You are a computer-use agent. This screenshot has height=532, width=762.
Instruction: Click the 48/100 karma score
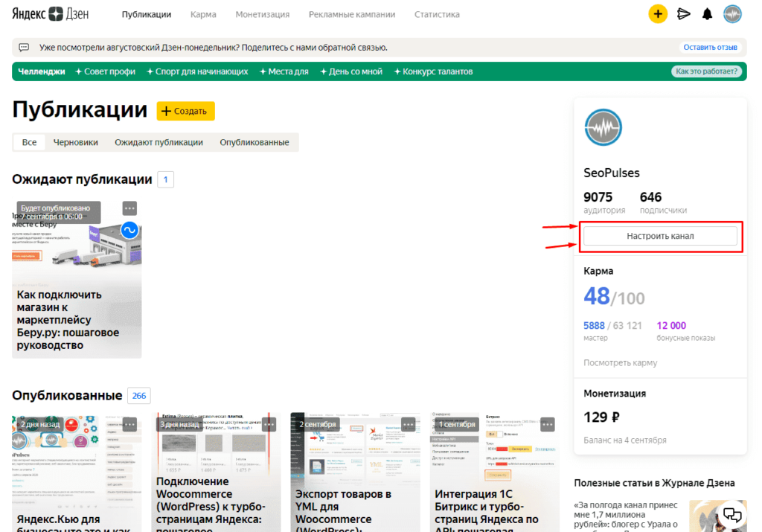[x=614, y=296]
